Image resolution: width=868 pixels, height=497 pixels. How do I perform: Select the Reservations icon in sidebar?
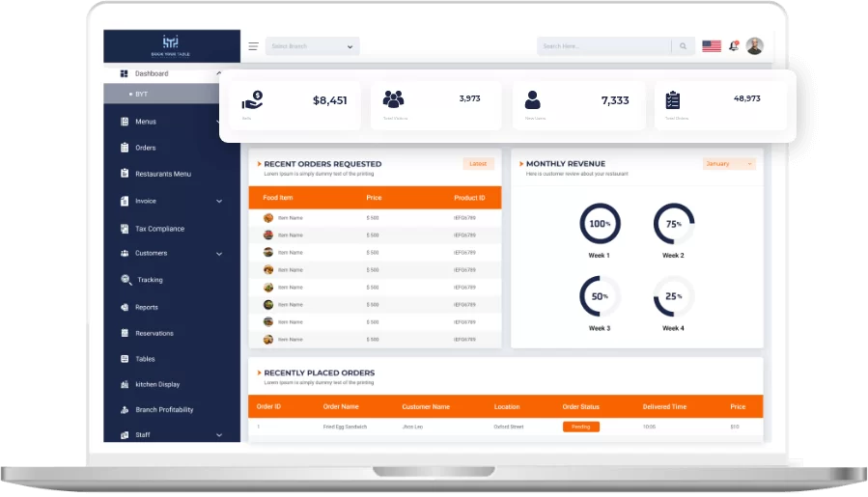tap(125, 333)
